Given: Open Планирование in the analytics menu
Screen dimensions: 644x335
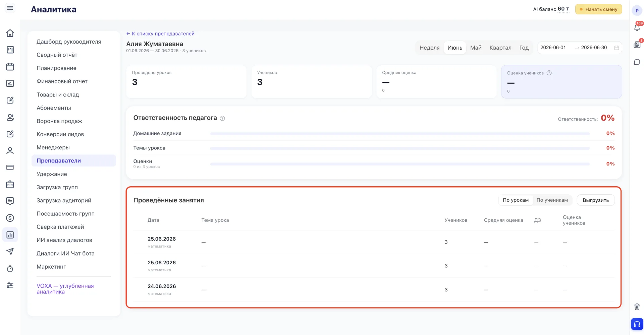Looking at the screenshot, I should tap(57, 68).
